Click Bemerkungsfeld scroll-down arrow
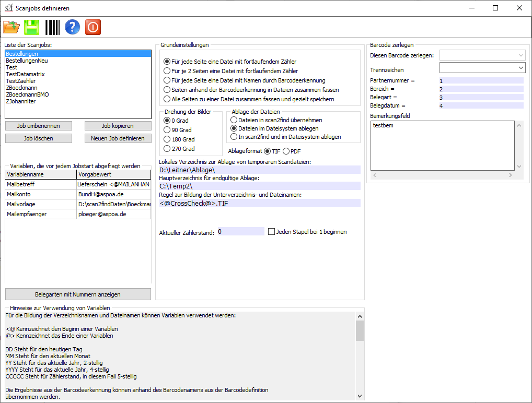The height and width of the screenshot is (403, 532). tap(519, 167)
